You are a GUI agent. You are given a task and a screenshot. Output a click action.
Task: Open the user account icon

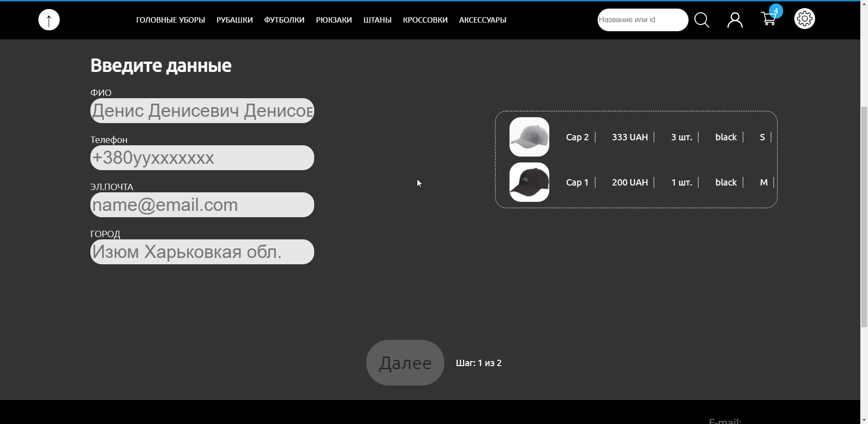(x=735, y=20)
